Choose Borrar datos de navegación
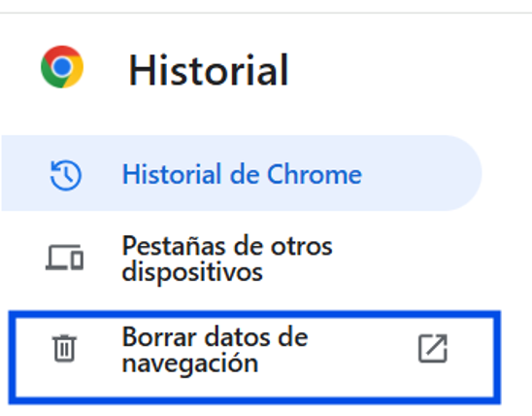This screenshot has width=532, height=416. point(254,358)
